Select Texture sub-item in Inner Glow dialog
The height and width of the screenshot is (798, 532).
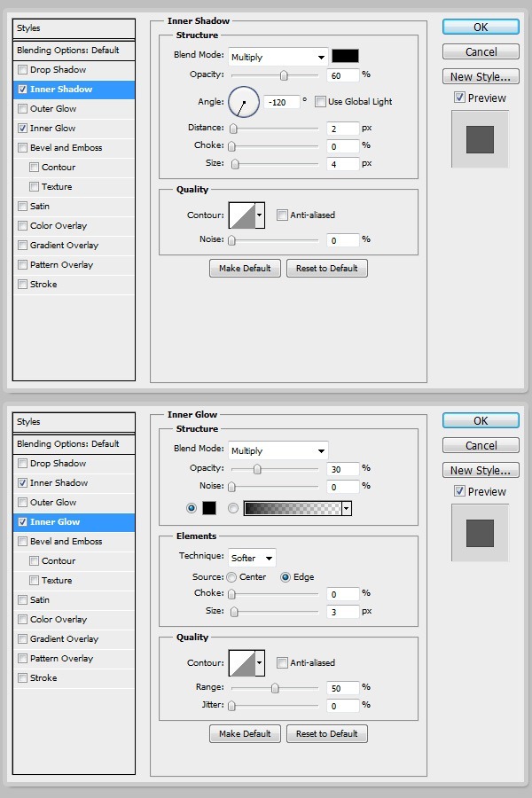[74, 580]
